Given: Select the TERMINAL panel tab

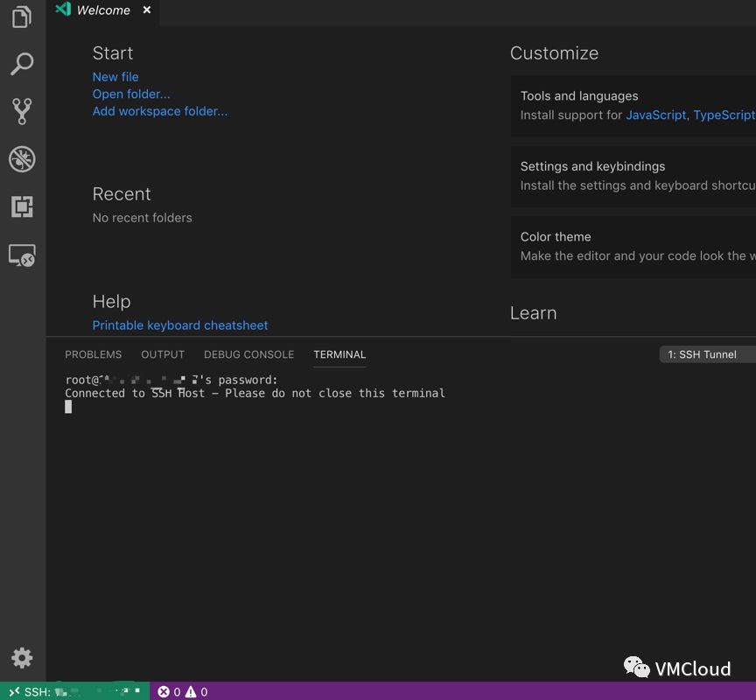Looking at the screenshot, I should [x=339, y=354].
